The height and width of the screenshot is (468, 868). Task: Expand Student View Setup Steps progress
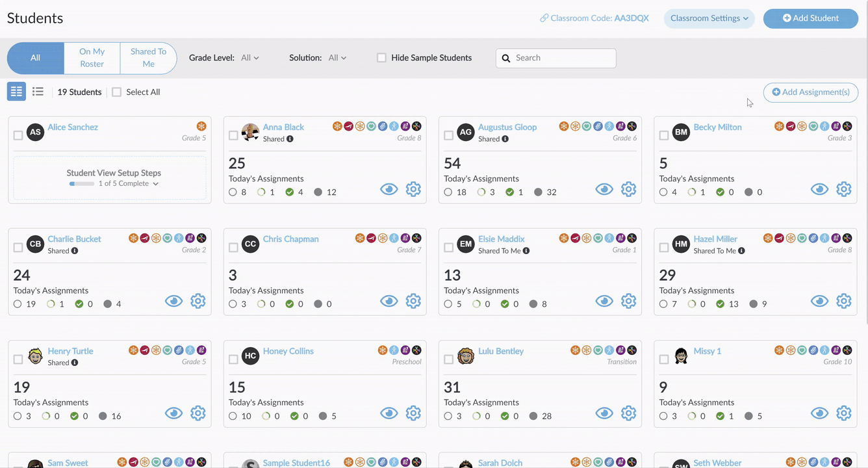tap(155, 184)
